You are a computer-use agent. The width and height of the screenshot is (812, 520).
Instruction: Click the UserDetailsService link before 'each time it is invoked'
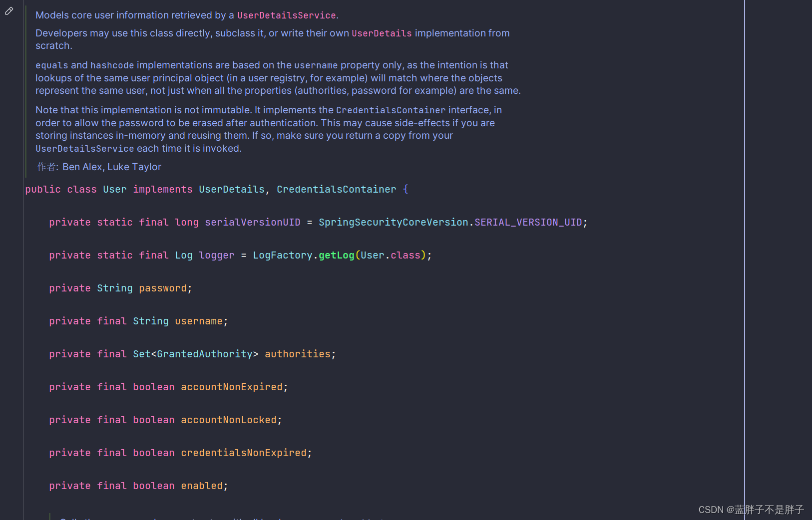tap(84, 149)
